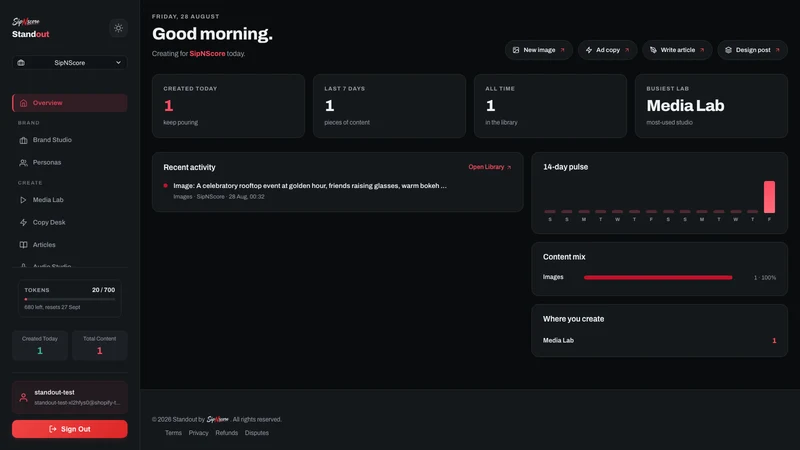The image size is (800, 450).
Task: Click the "680 left, resets 27 Sept" text
Action: (52, 307)
